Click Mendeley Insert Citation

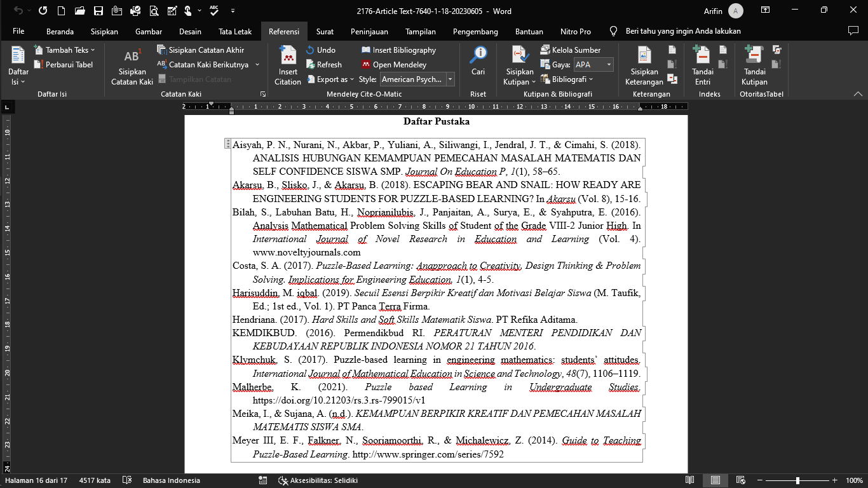[x=288, y=66]
